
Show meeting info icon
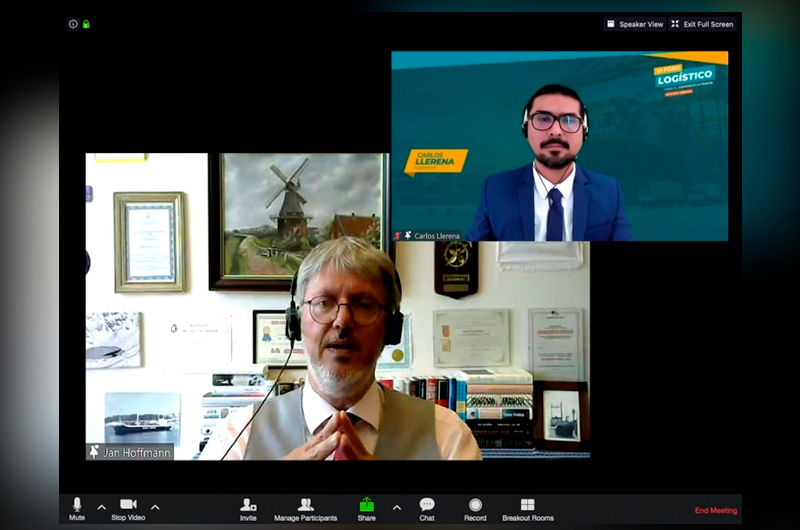click(73, 24)
